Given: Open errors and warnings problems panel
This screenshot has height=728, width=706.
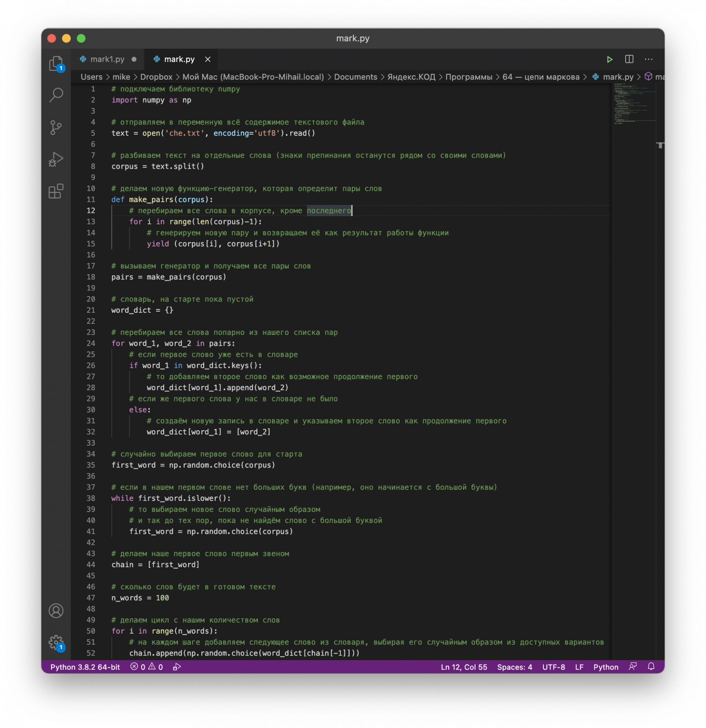Looking at the screenshot, I should click(x=147, y=667).
